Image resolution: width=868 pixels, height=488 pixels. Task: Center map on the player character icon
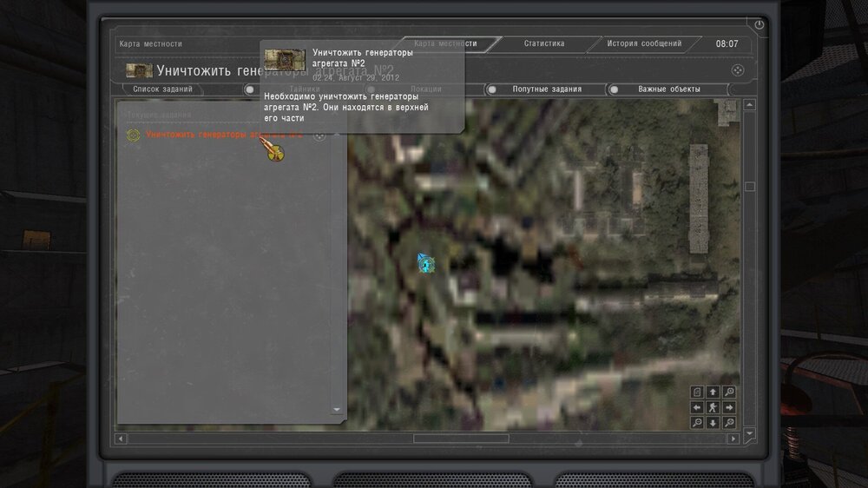[713, 407]
